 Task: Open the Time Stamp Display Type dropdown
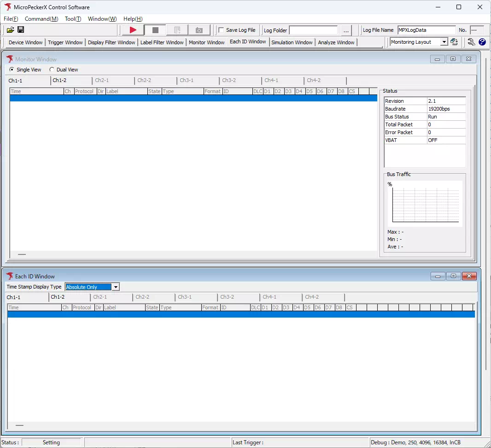pos(117,287)
